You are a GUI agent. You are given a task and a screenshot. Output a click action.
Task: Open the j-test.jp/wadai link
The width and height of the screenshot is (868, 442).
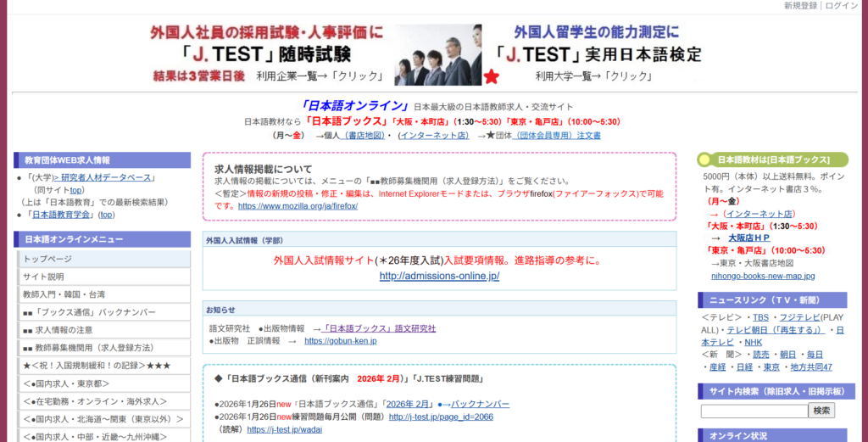(285, 429)
